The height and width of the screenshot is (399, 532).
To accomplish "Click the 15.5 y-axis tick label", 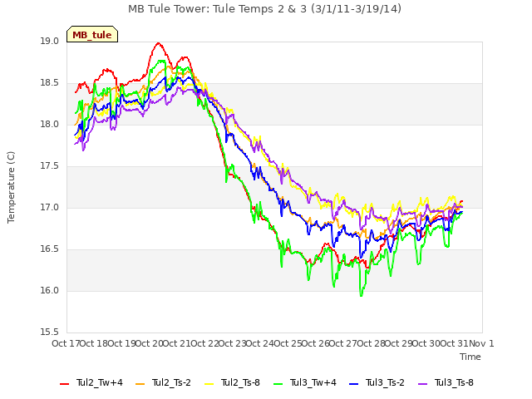I will click(50, 332).
